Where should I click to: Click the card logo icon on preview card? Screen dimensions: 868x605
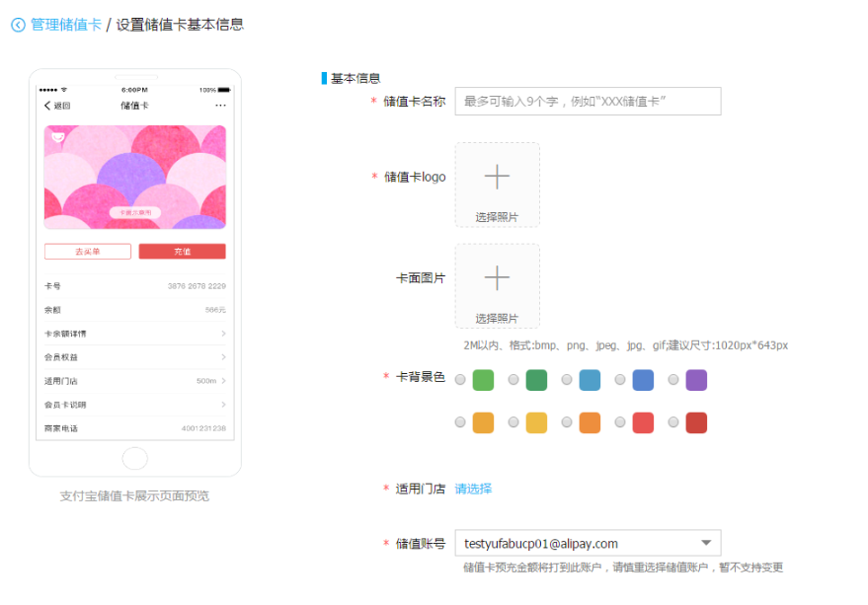point(58,137)
